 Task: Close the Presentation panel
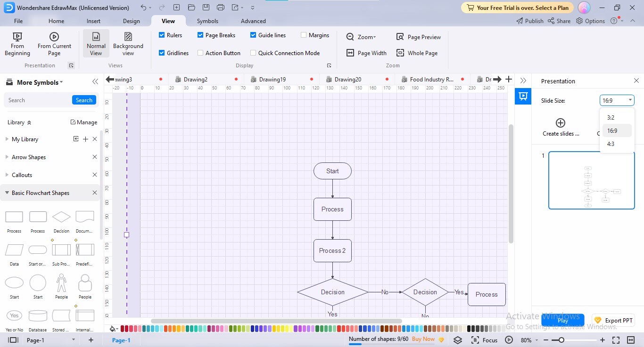(636, 81)
